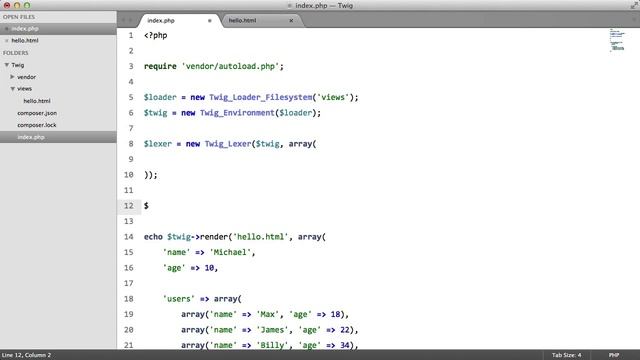
Task: Close hello.html in Open Files list
Action: coord(7,40)
